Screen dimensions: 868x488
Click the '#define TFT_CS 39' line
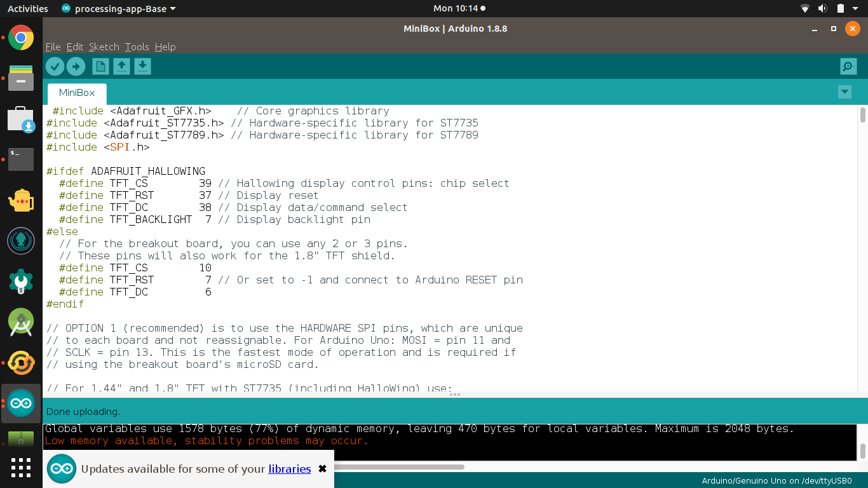284,183
